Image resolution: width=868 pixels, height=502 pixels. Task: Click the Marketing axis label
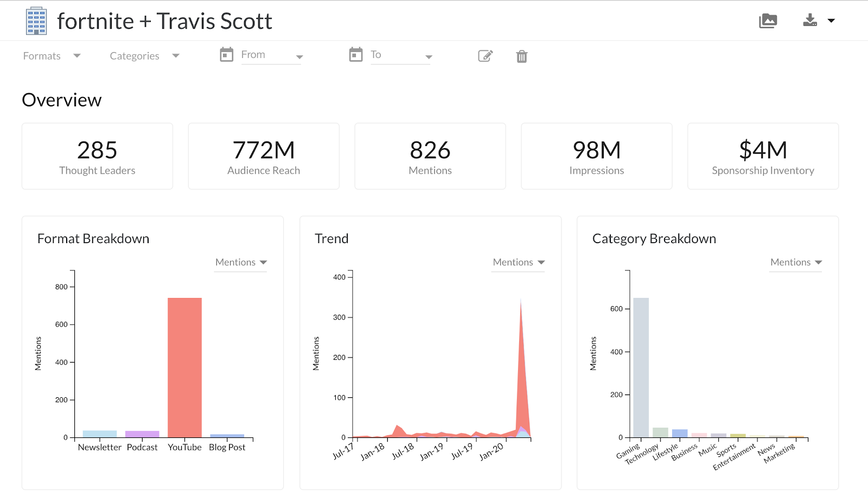779,453
